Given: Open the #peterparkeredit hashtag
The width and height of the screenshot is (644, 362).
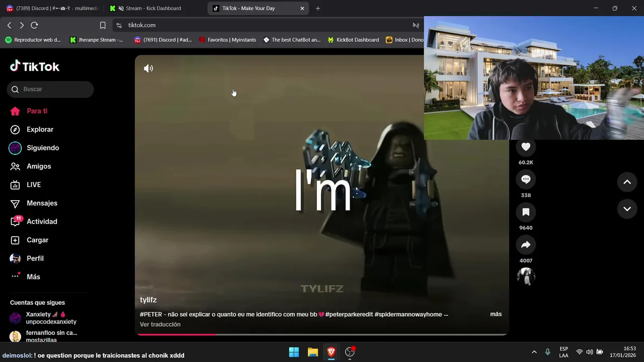Looking at the screenshot, I should 349,314.
